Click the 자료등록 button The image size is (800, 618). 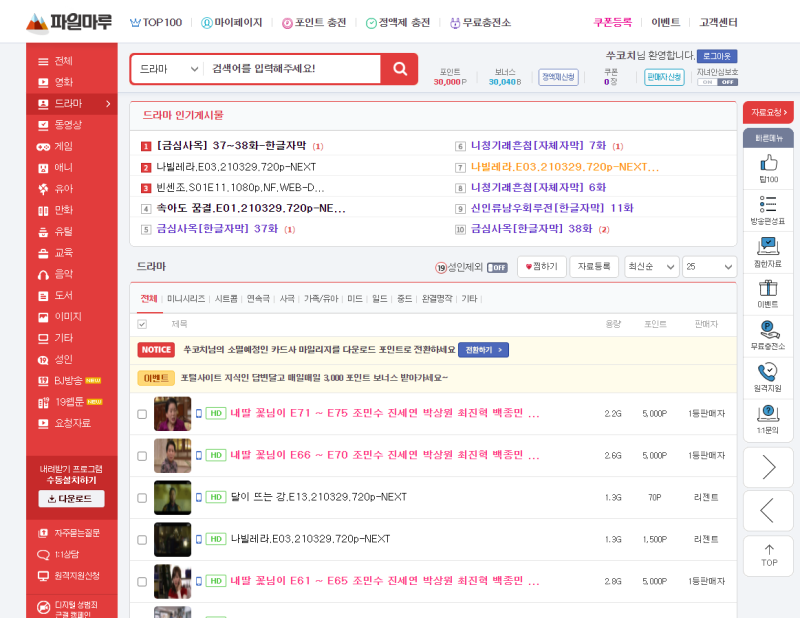pyautogui.click(x=594, y=266)
